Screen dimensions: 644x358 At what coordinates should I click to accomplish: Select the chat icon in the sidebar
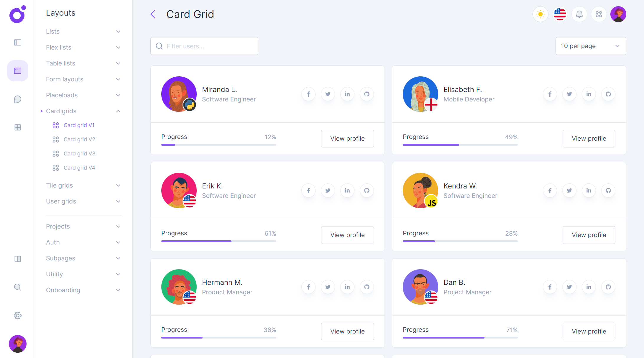pyautogui.click(x=17, y=99)
